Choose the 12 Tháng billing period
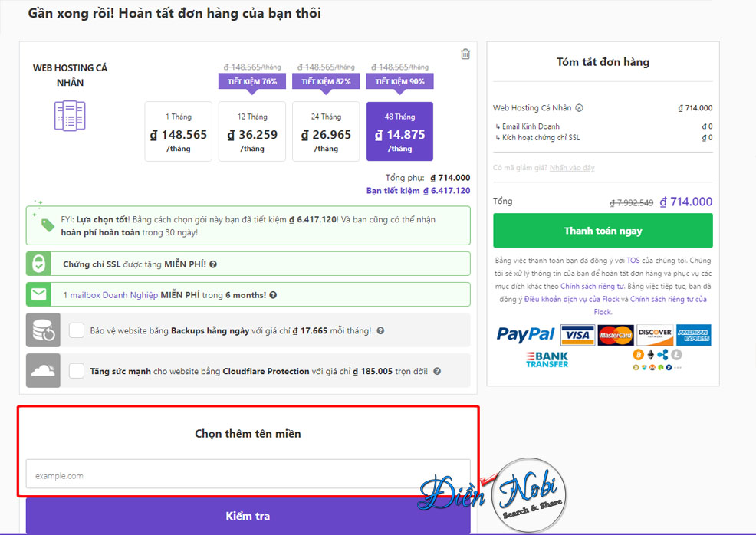The height and width of the screenshot is (535, 756). (252, 132)
